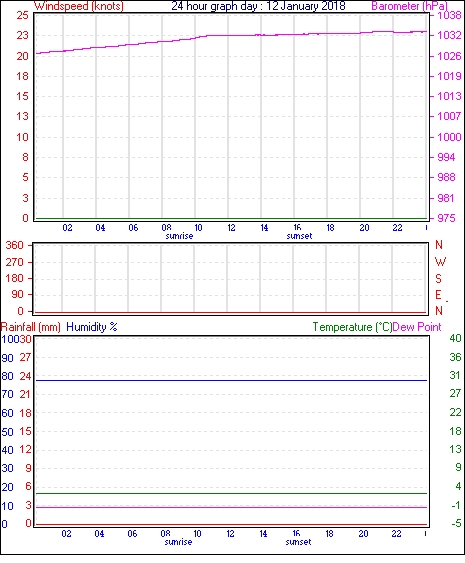465x563 pixels.
Task: Click the Rainfall (mm) legend label
Action: pos(31,327)
